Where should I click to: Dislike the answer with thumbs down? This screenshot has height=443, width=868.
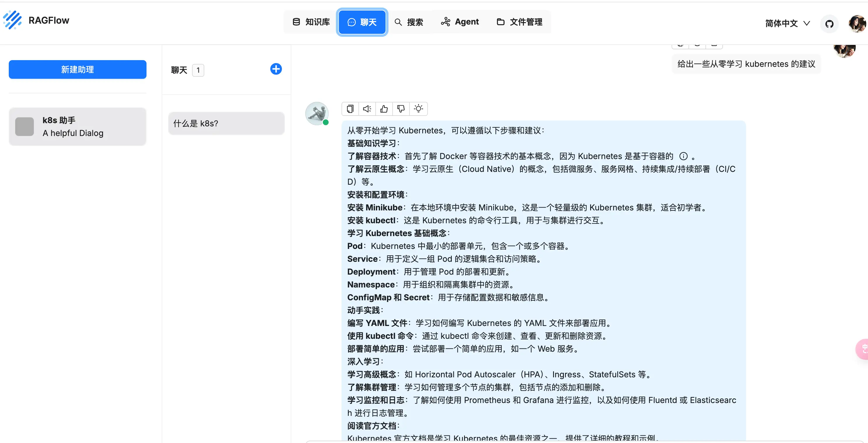coord(401,109)
